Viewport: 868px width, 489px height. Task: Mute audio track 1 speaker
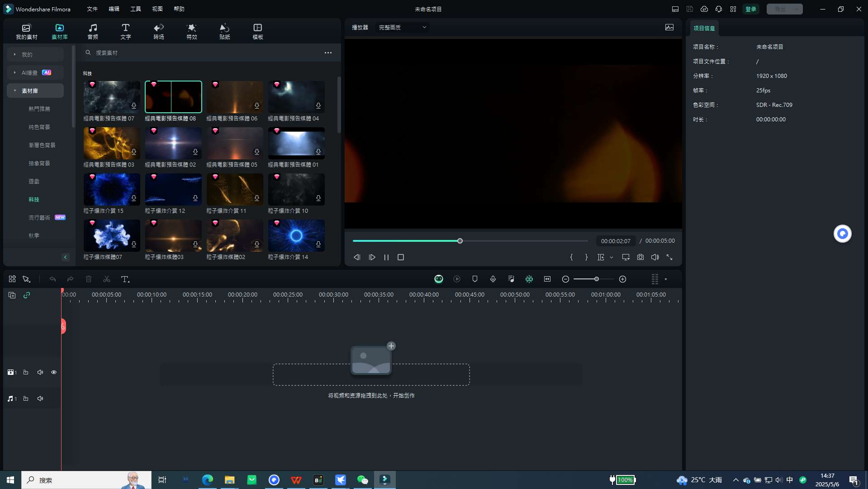40,399
